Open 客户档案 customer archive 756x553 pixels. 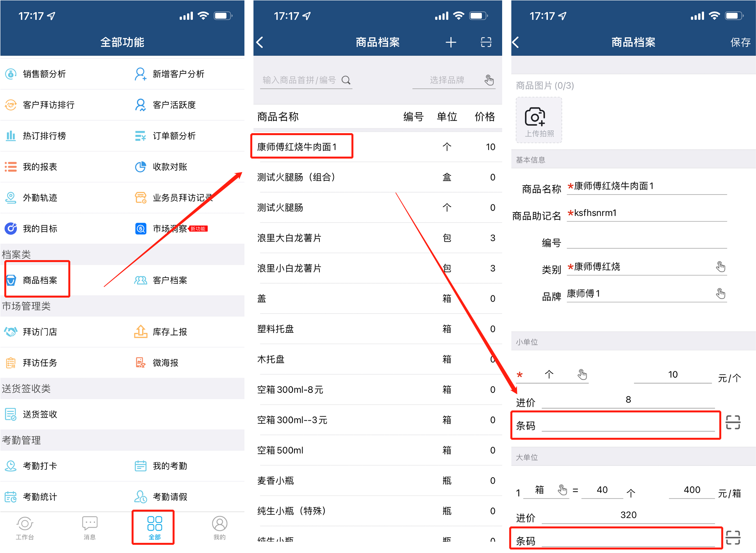coord(161,280)
